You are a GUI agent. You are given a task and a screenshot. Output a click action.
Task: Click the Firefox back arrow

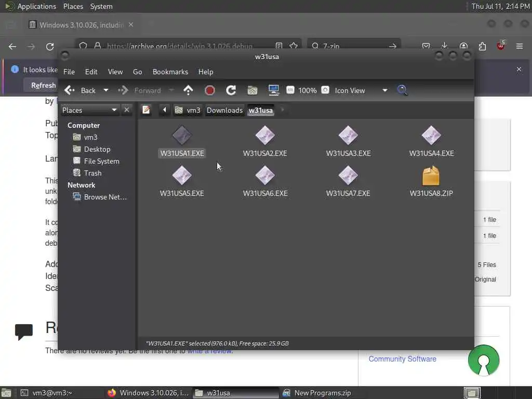pos(12,46)
